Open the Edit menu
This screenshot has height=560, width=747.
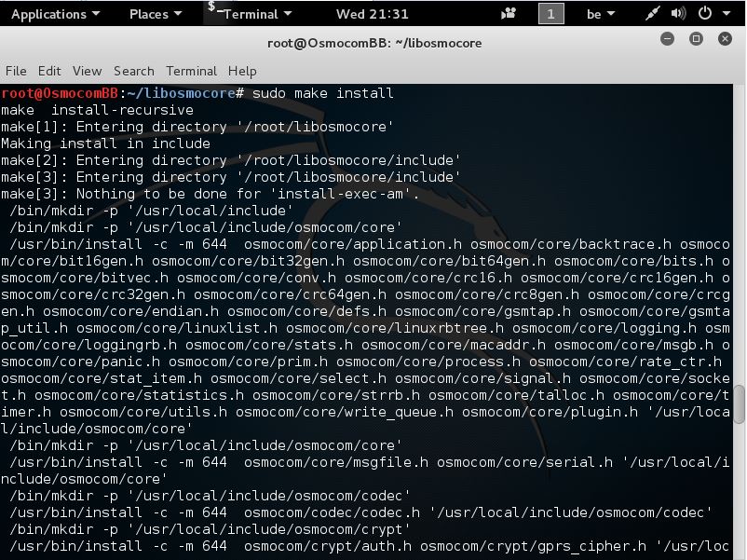(49, 71)
